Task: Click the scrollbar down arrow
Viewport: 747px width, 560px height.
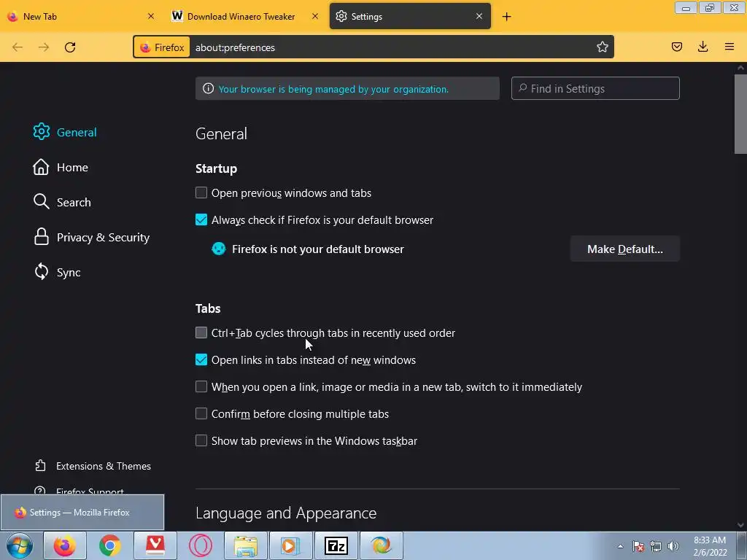Action: (740, 525)
